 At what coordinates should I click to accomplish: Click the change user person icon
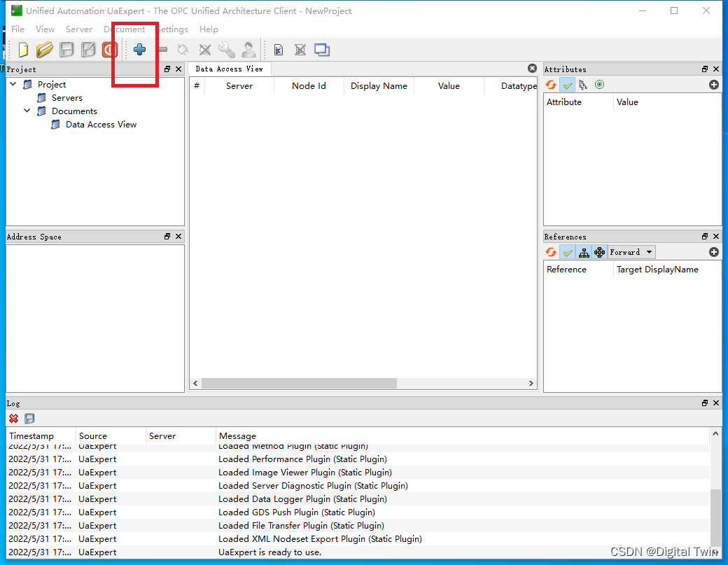point(248,50)
